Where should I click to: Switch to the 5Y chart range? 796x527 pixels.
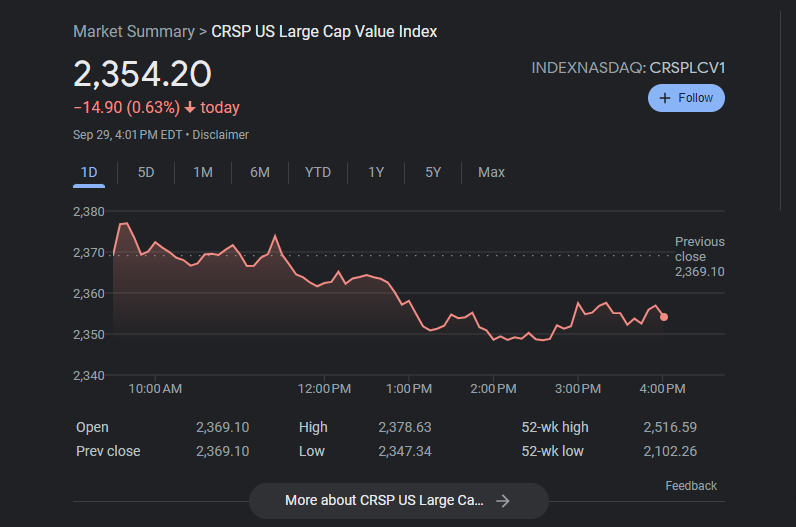click(x=433, y=173)
